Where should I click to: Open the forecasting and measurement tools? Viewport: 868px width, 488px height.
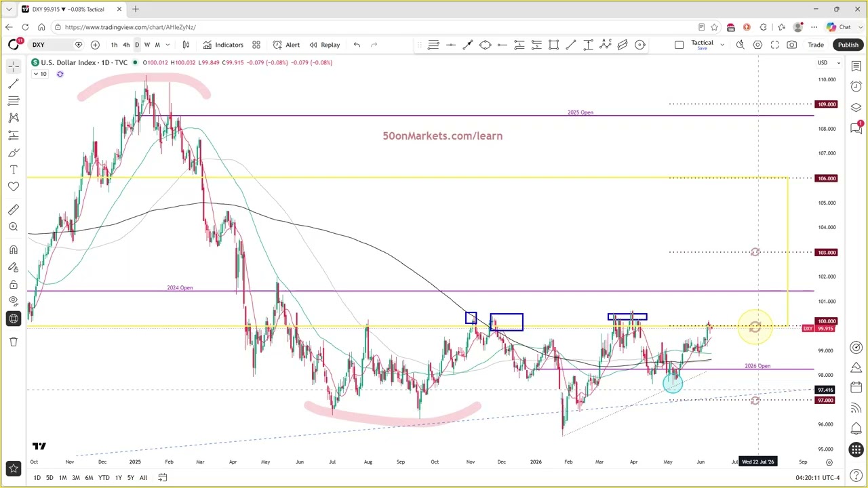(14, 135)
